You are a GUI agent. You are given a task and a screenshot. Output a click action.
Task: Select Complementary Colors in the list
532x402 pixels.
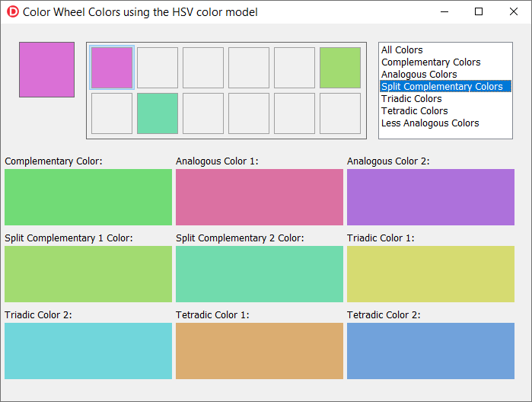431,62
